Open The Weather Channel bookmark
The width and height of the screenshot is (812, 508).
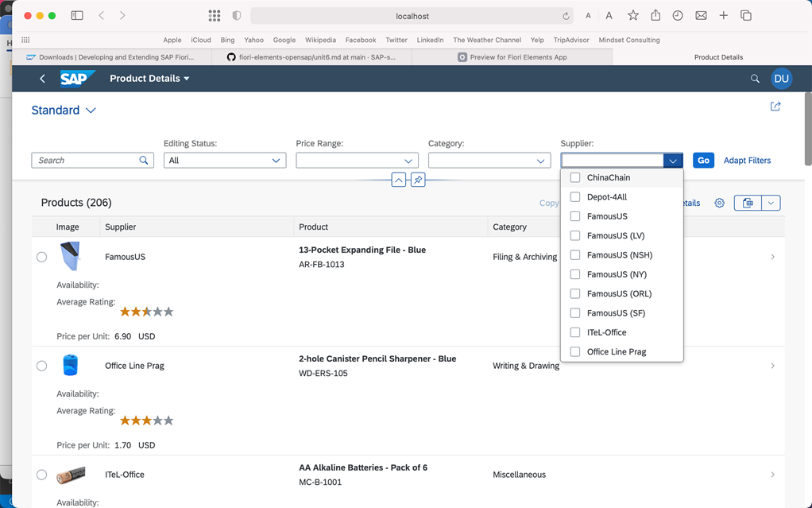tap(487, 40)
